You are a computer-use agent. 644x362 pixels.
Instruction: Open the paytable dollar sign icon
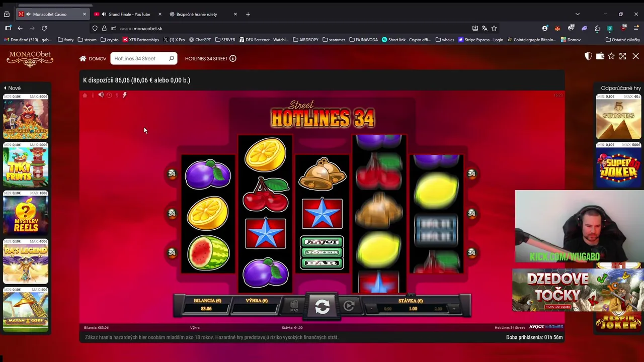click(x=117, y=95)
